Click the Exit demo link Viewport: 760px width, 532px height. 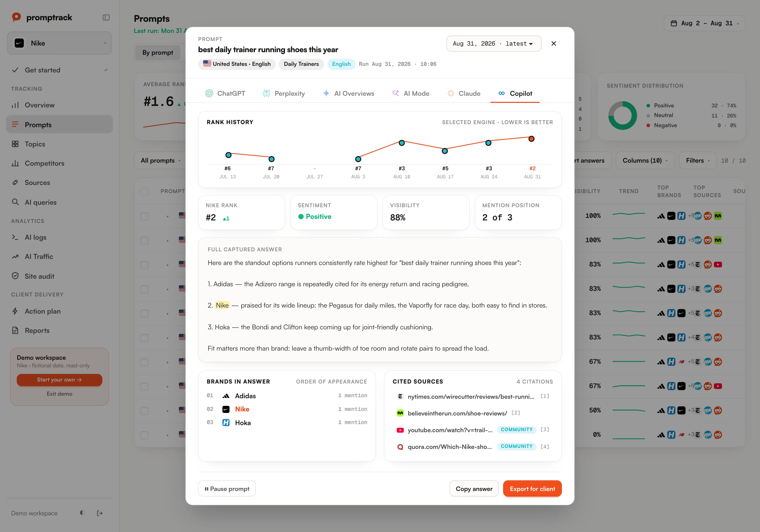[x=60, y=394]
